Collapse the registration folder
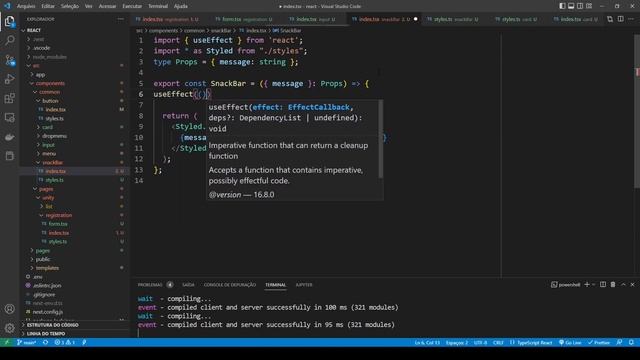The image size is (640, 360). [x=41, y=215]
